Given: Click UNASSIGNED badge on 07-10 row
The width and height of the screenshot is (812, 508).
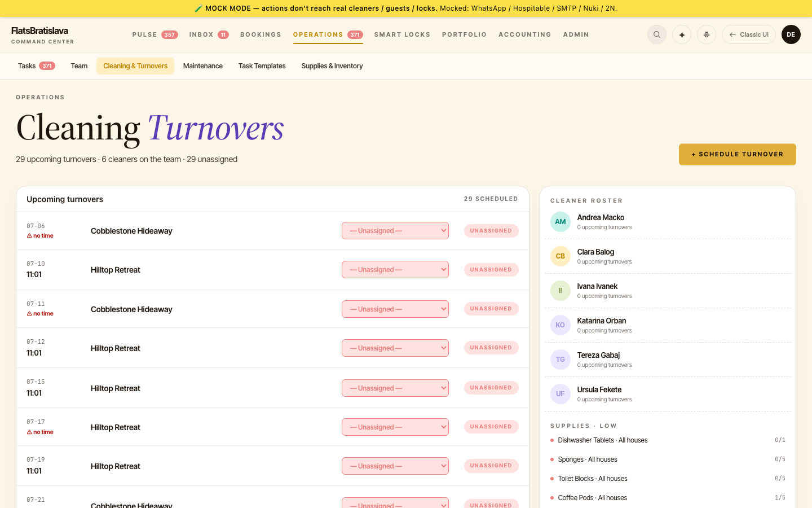Looking at the screenshot, I should pyautogui.click(x=491, y=270).
